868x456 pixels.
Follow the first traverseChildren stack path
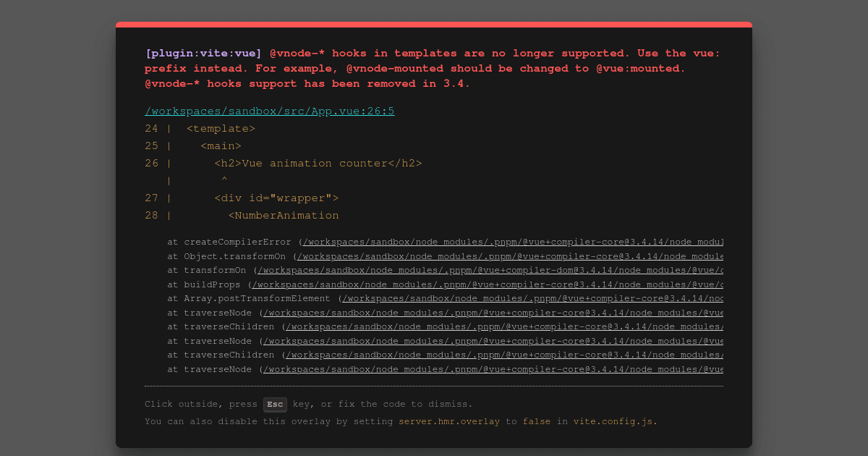pyautogui.click(x=504, y=326)
